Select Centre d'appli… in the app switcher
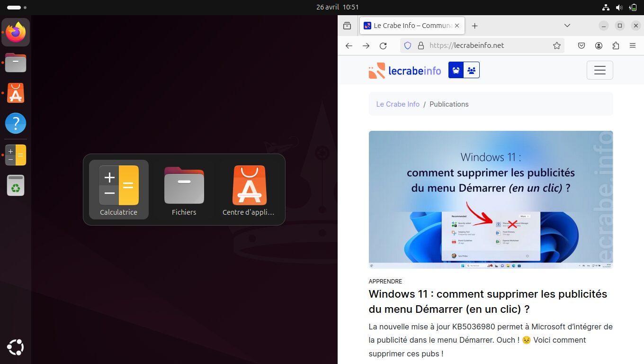The height and width of the screenshot is (364, 644). click(x=250, y=190)
